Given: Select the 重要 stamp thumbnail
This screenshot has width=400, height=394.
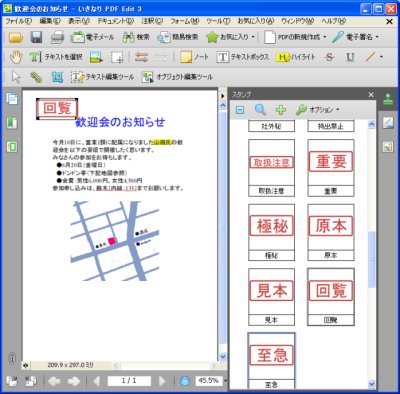Looking at the screenshot, I should [x=331, y=168].
